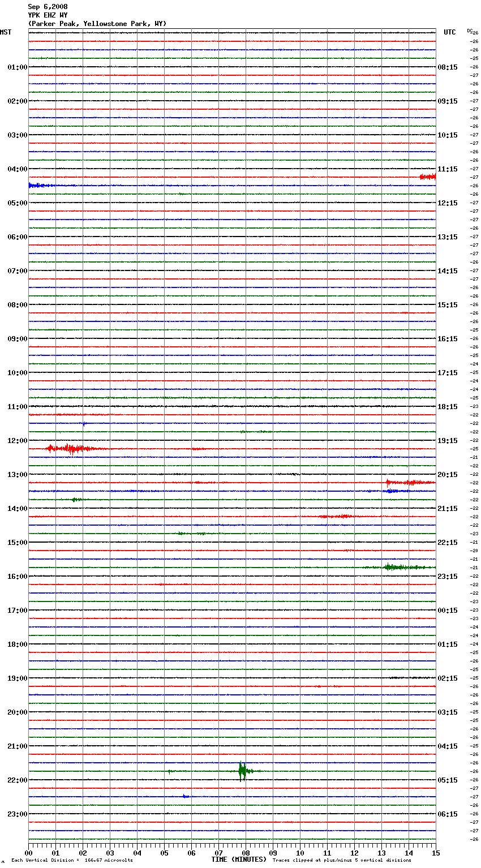The image size is (481, 868).
Task: Click the 'UTC' axis header
Action: pyautogui.click(x=450, y=32)
